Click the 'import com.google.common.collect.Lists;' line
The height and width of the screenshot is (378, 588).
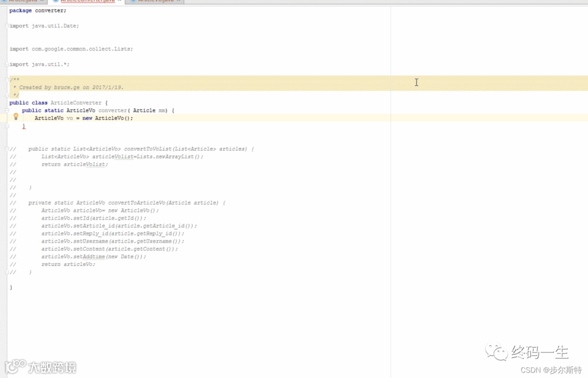pyautogui.click(x=71, y=49)
